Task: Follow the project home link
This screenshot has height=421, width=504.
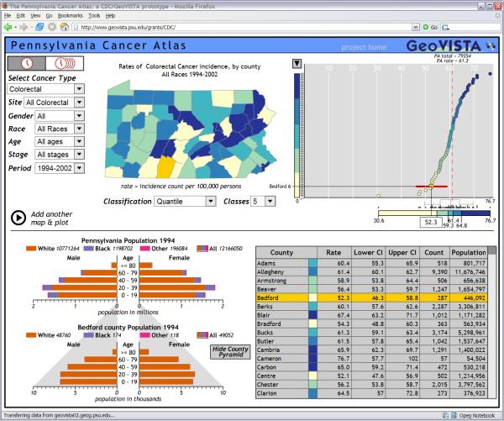Action: [x=364, y=47]
